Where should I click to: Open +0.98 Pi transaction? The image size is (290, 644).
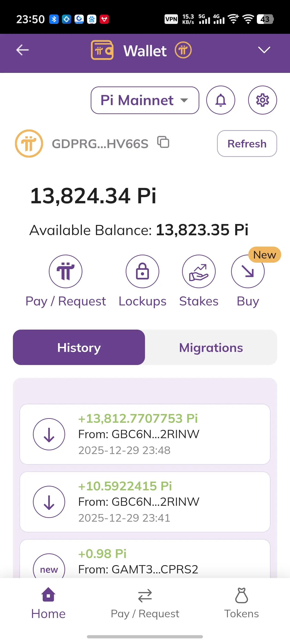tap(145, 559)
